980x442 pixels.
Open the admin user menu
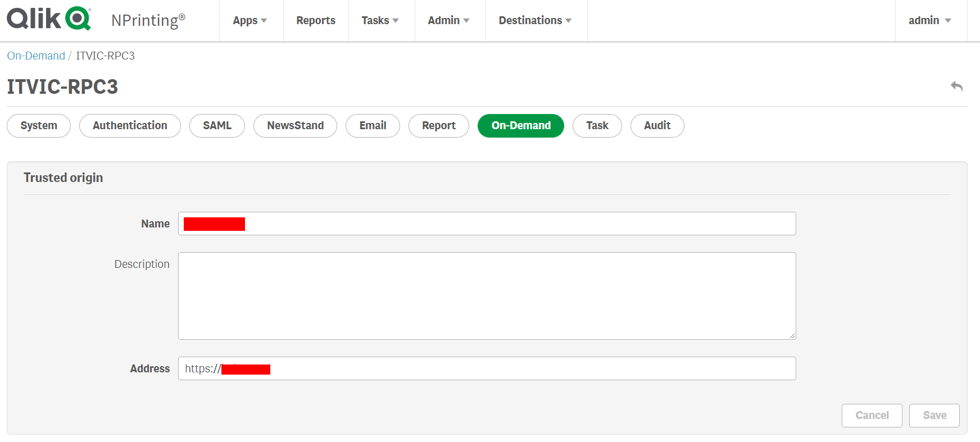click(929, 21)
